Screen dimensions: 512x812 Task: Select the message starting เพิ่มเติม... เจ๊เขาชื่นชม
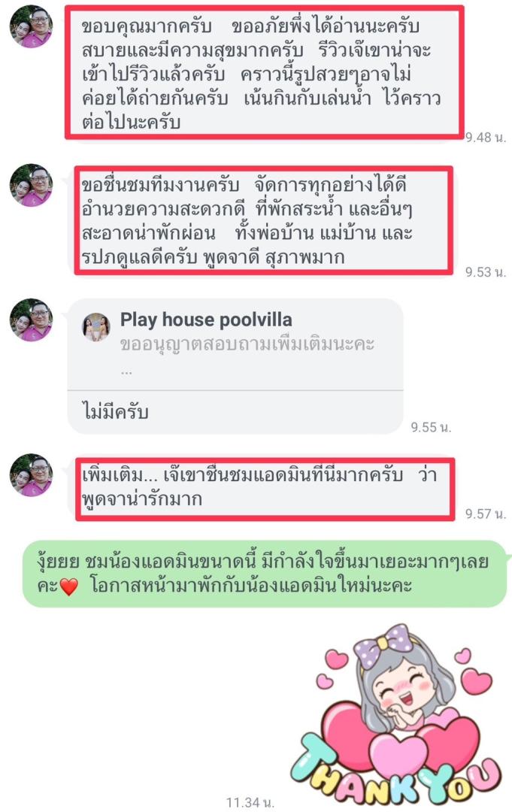coord(265,489)
